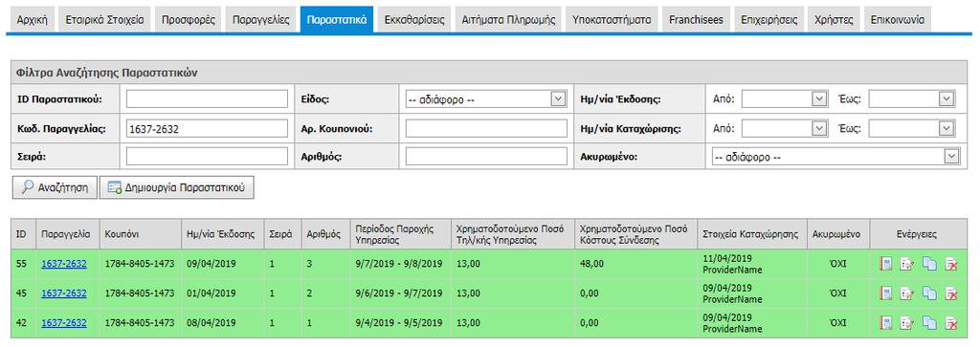Switch to the Προσφορές tab
The image size is (980, 347).
pyautogui.click(x=189, y=19)
